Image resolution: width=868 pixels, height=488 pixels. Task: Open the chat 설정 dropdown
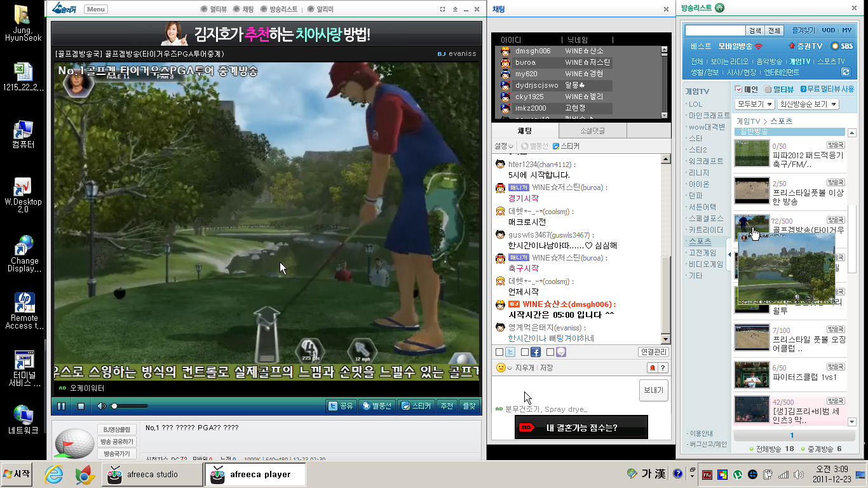504,146
